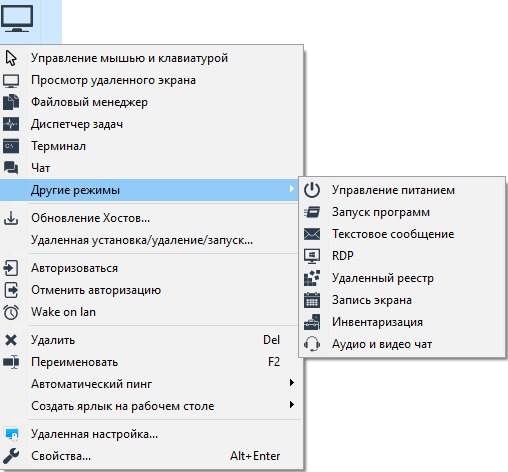Click the X icon beside Удалить

pos(11,340)
